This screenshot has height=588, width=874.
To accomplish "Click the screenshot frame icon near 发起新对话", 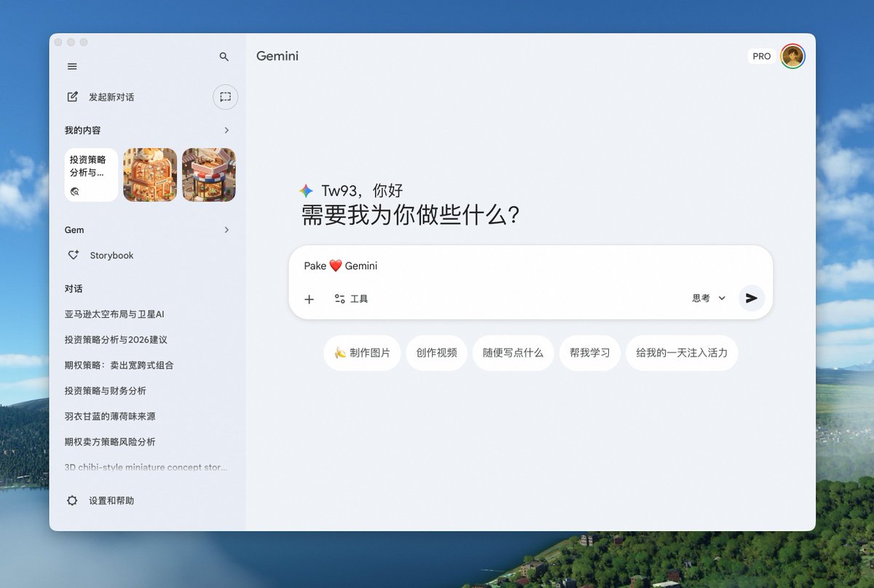I will click(225, 97).
